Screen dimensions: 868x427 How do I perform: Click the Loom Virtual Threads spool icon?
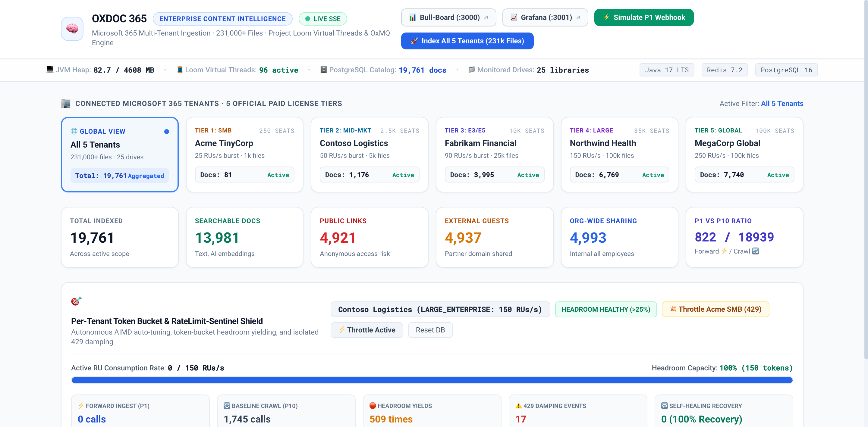coord(180,70)
